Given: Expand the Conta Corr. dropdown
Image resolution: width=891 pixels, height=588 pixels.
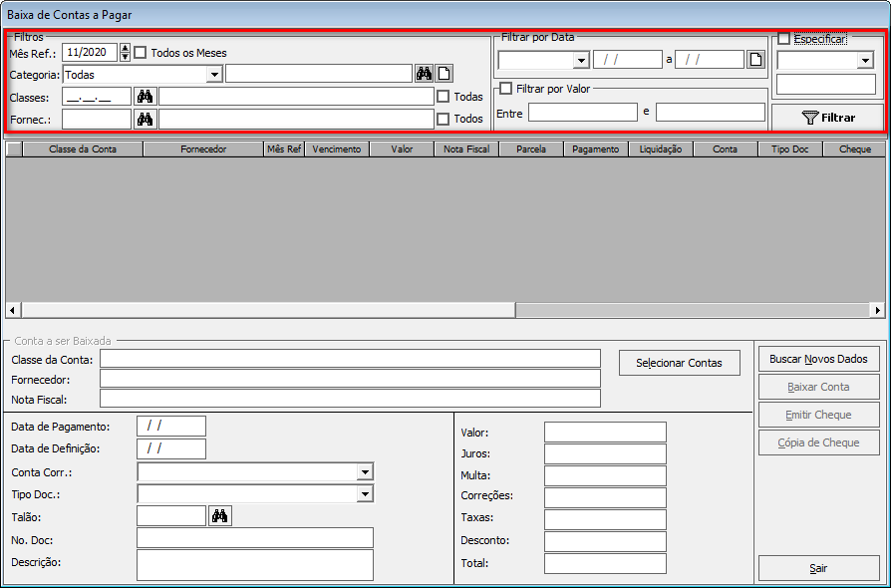Looking at the screenshot, I should click(x=365, y=472).
